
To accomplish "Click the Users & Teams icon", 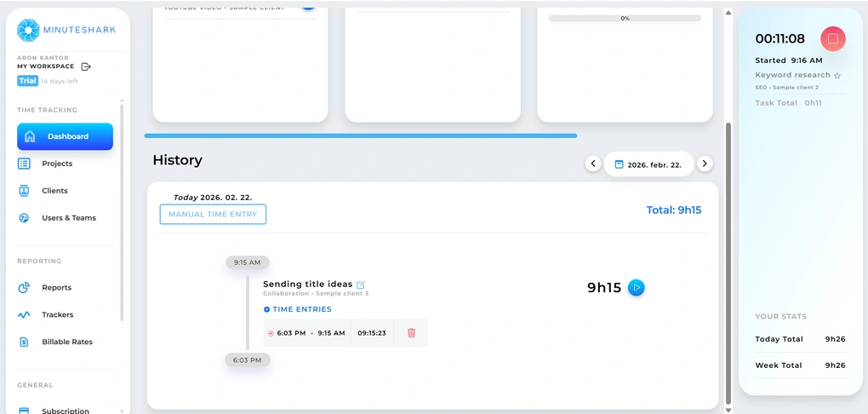I will (x=25, y=218).
